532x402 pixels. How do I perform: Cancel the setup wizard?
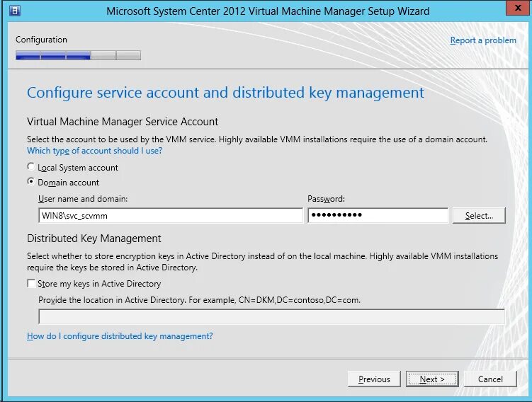point(490,379)
